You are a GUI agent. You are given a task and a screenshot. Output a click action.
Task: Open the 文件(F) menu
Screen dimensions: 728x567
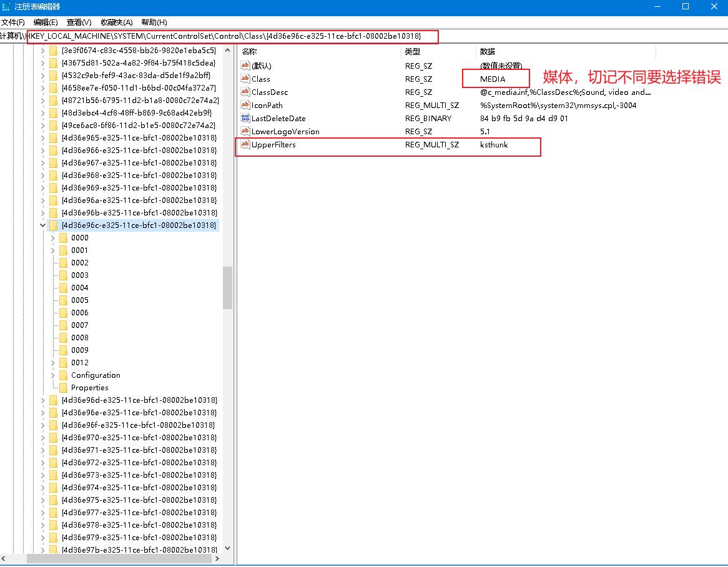(x=13, y=22)
